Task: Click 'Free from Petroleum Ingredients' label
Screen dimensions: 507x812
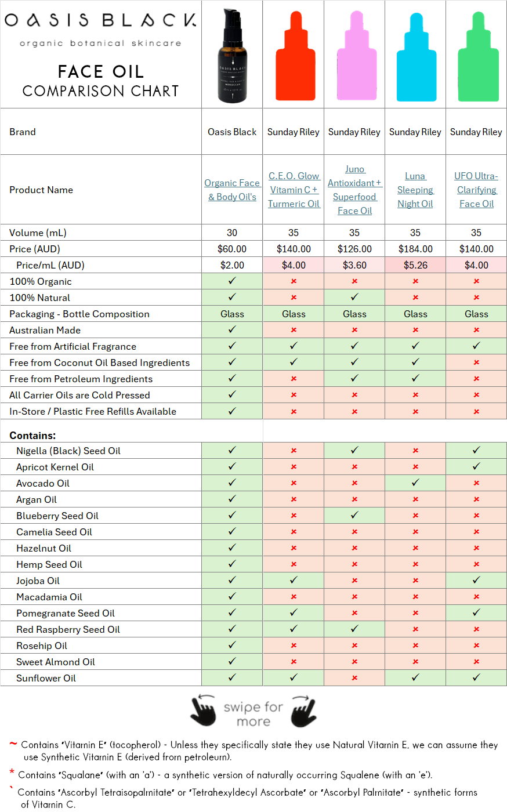Action: point(81,379)
